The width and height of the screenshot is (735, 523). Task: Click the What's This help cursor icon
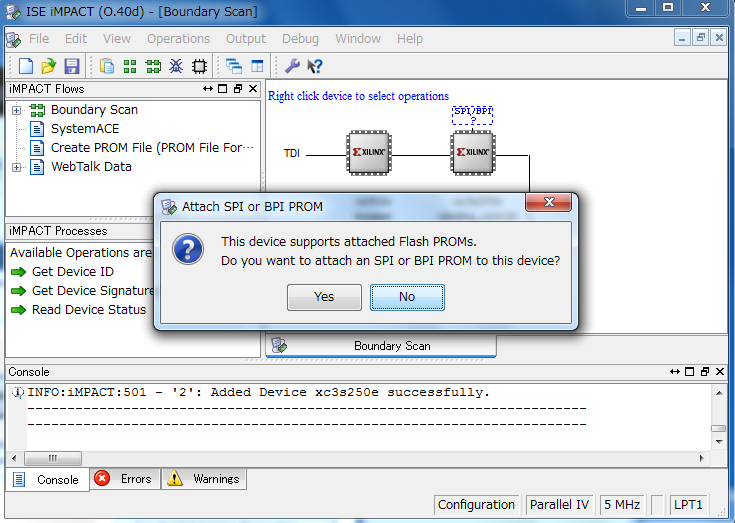click(315, 66)
